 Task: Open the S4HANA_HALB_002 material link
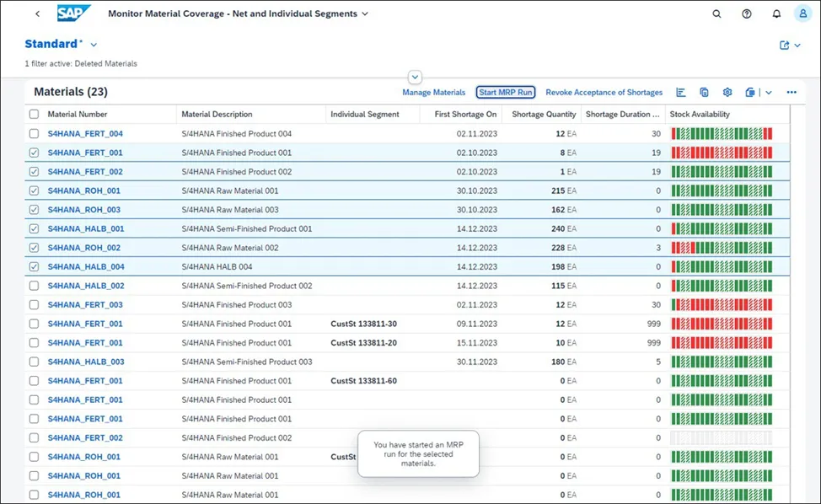(86, 286)
